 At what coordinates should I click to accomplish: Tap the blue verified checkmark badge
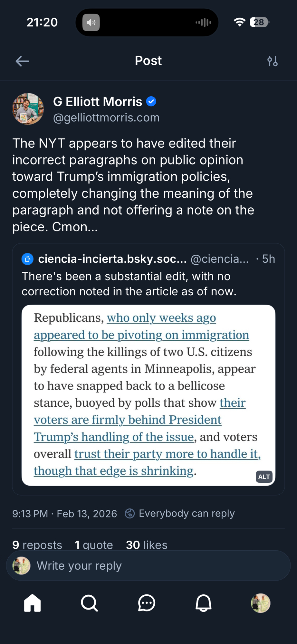(x=151, y=102)
